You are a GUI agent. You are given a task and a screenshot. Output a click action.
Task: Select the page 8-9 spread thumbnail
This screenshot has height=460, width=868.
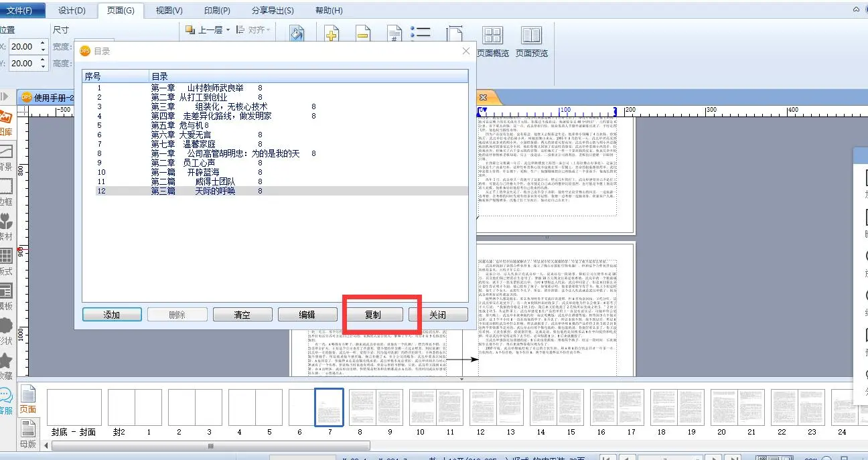376,407
